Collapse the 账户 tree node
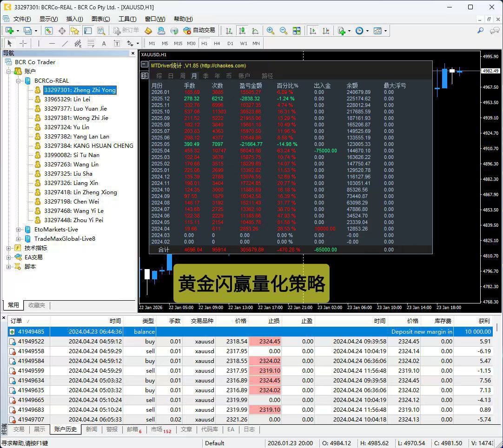The height and width of the screenshot is (448, 503). pyautogui.click(x=9, y=71)
